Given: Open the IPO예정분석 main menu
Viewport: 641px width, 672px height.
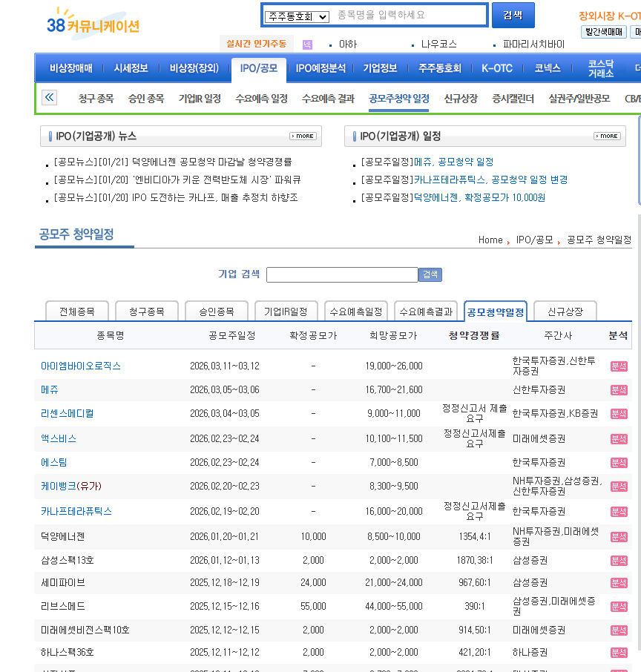Looking at the screenshot, I should pyautogui.click(x=320, y=68).
